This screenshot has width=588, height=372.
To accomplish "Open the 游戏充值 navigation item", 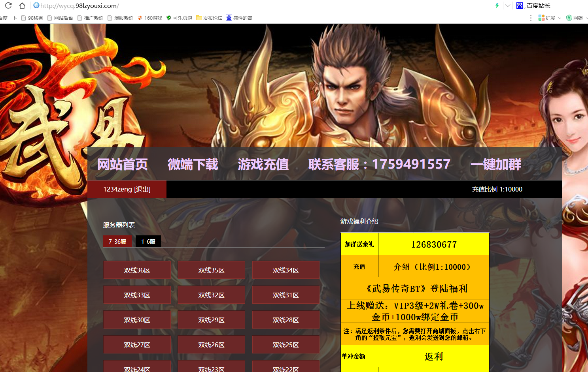I will (x=263, y=164).
